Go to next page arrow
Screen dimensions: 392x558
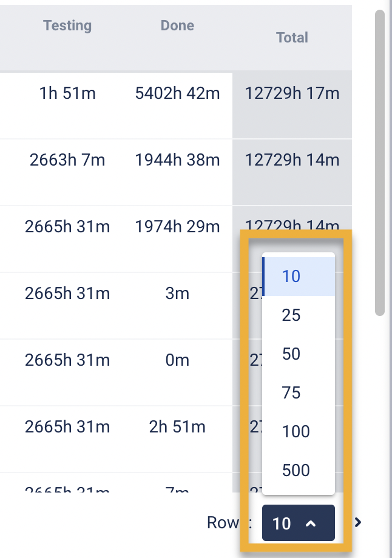tap(358, 522)
